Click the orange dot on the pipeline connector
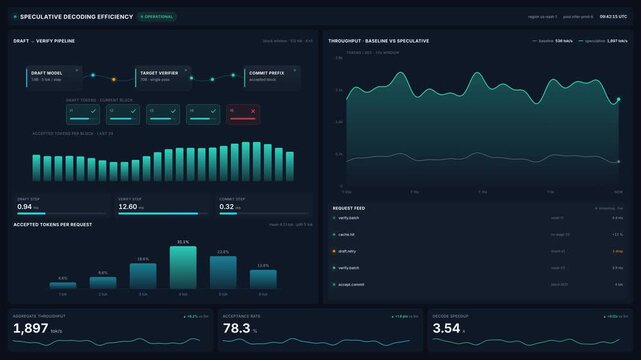 [114, 80]
